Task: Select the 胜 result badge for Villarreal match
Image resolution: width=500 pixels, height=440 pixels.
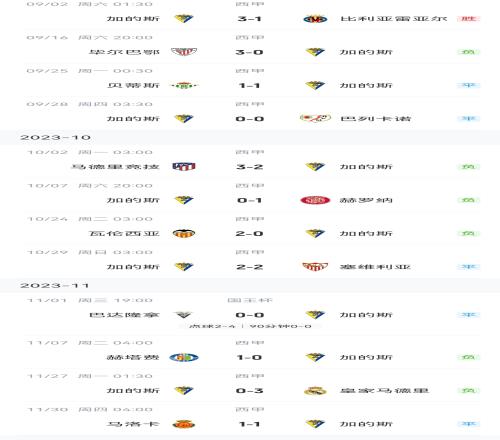Action: (468, 19)
